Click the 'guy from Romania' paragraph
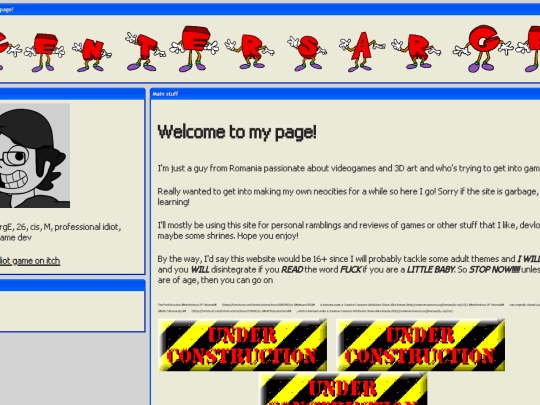Screen dimensions: 540x405 pyautogui.click(x=349, y=168)
